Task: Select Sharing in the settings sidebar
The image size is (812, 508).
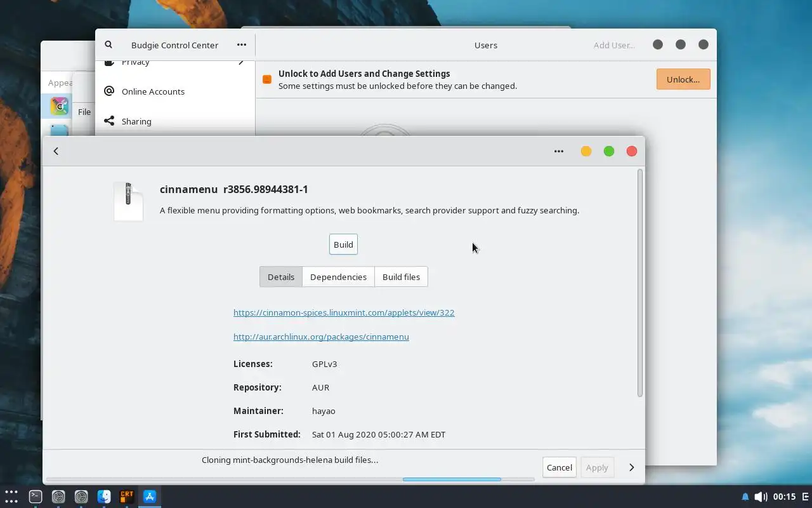Action: click(174, 121)
